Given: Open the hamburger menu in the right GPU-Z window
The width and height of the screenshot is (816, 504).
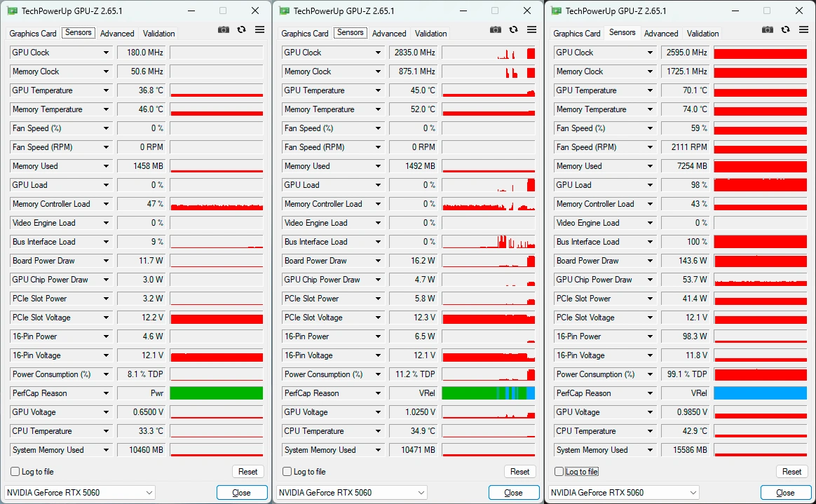Looking at the screenshot, I should pos(804,29).
